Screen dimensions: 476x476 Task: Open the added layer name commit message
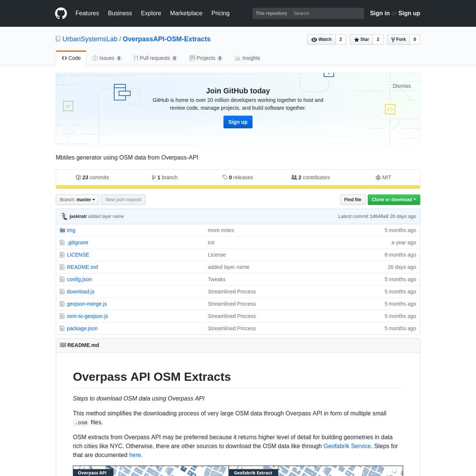click(x=106, y=217)
